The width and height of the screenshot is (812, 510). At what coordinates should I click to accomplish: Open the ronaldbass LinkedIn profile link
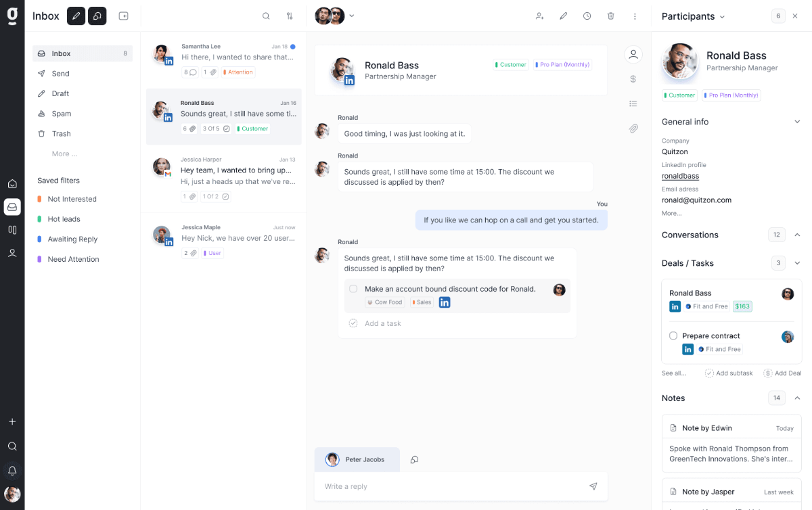point(680,176)
